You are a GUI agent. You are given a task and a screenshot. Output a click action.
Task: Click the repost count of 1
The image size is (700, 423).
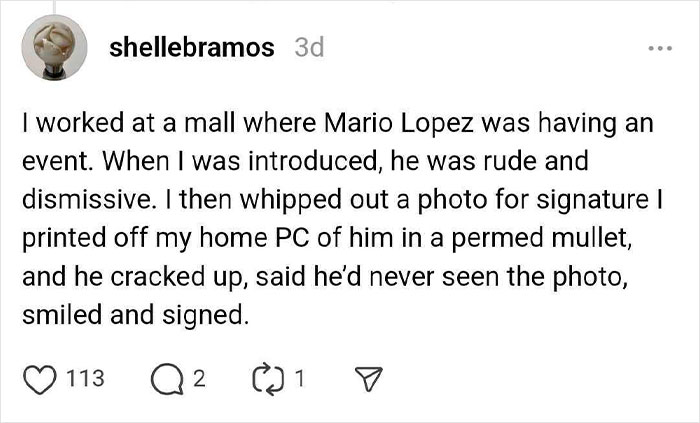pyautogui.click(x=301, y=378)
